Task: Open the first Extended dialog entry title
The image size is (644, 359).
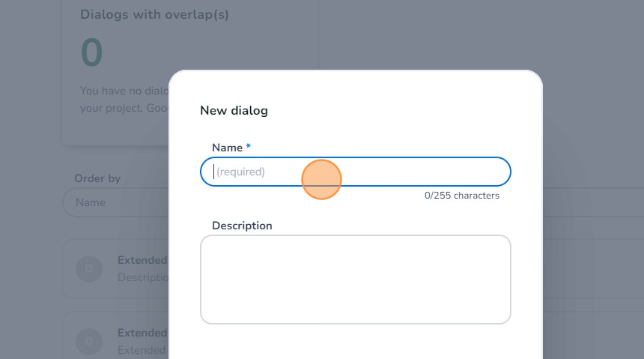Action: click(x=142, y=260)
